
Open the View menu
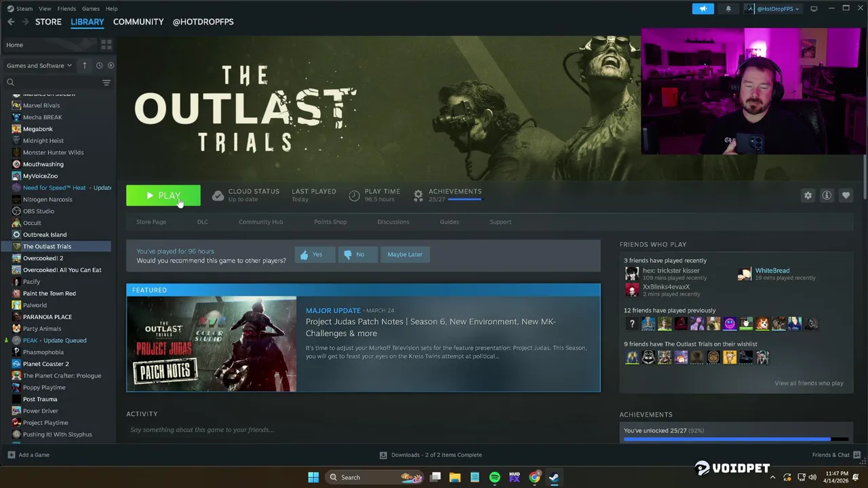pos(45,9)
